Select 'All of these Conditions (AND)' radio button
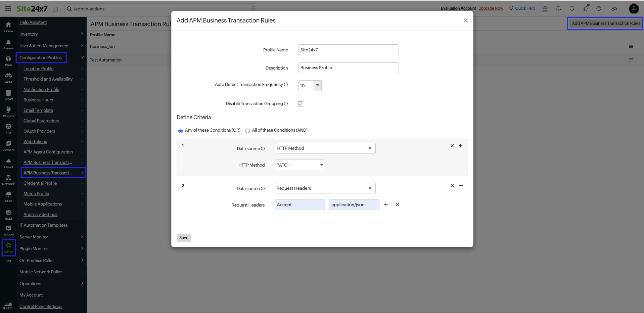Viewport: 644px width, 313px height. [247, 131]
